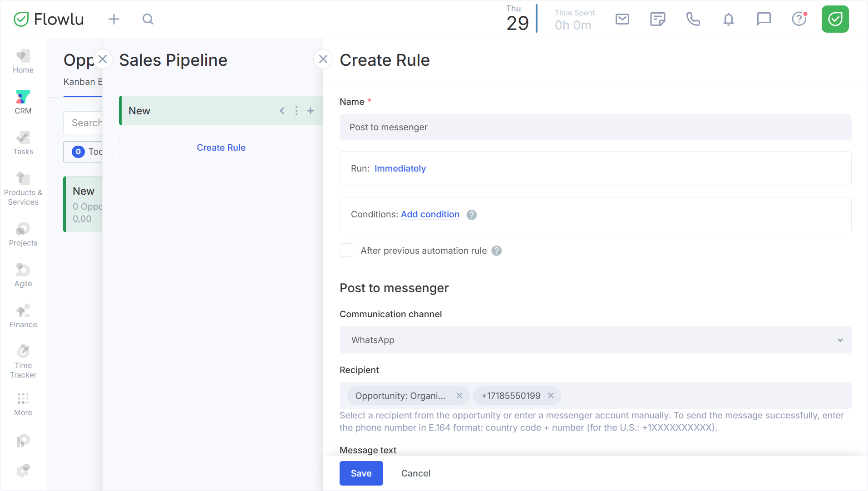Screen dimensions: 868x491
Task: Open the More menu in sidebar
Action: tap(23, 404)
